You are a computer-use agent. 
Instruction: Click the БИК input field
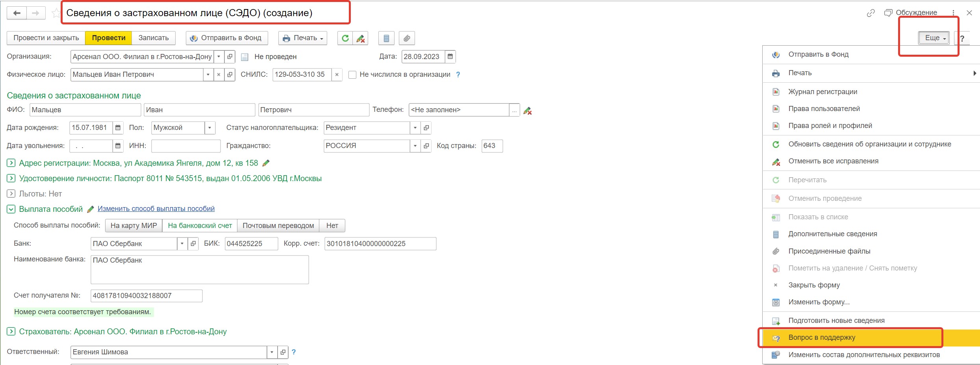coord(252,244)
